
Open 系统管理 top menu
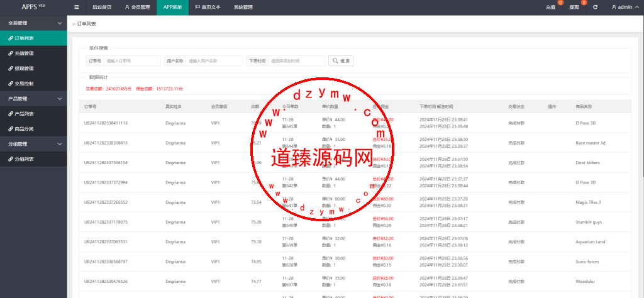point(243,7)
